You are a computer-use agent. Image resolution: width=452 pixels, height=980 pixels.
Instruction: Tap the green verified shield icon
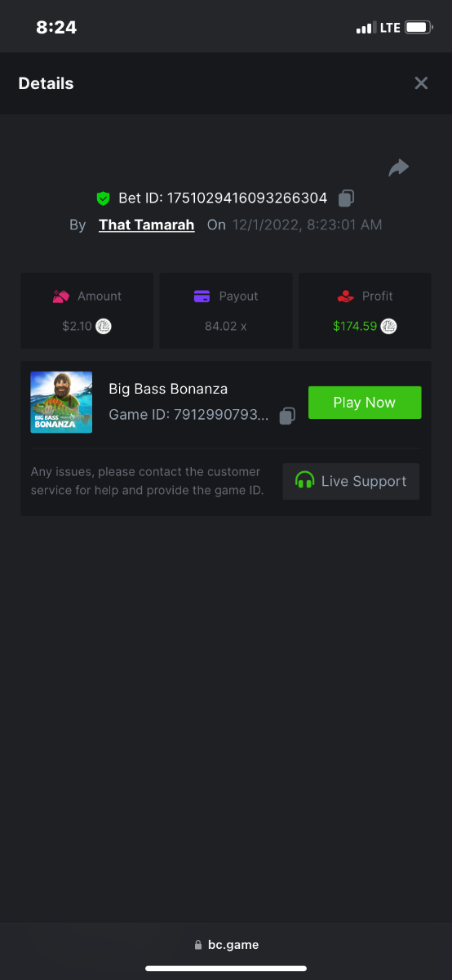pyautogui.click(x=103, y=198)
